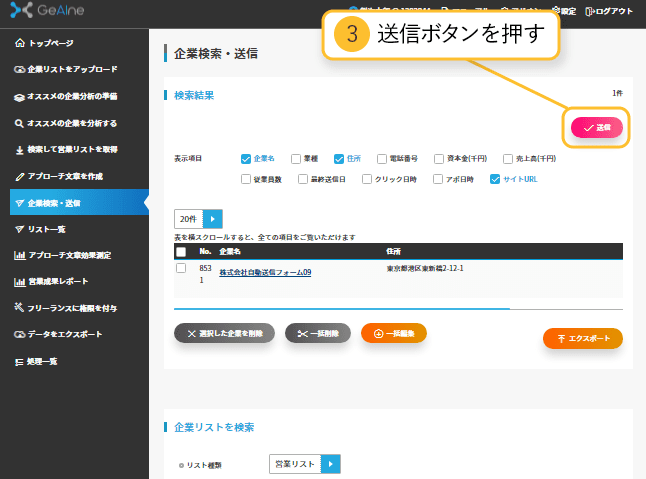Check the 最終送信日 checkbox
This screenshot has width=646, height=479.
point(303,179)
